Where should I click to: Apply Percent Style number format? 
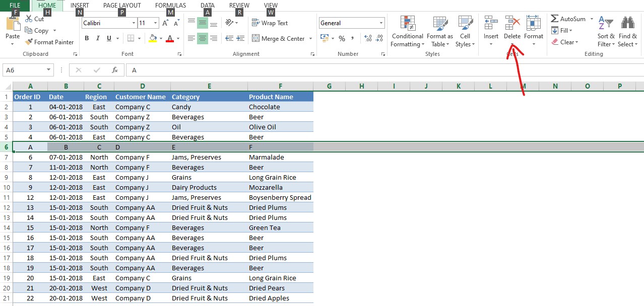pyautogui.click(x=342, y=38)
